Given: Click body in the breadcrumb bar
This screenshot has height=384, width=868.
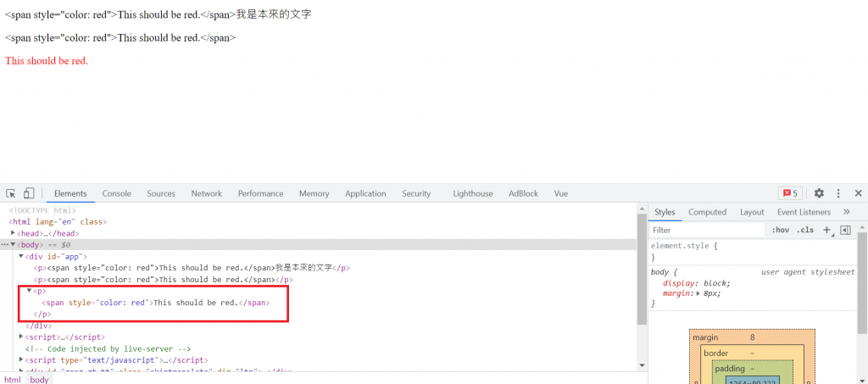Looking at the screenshot, I should point(39,380).
